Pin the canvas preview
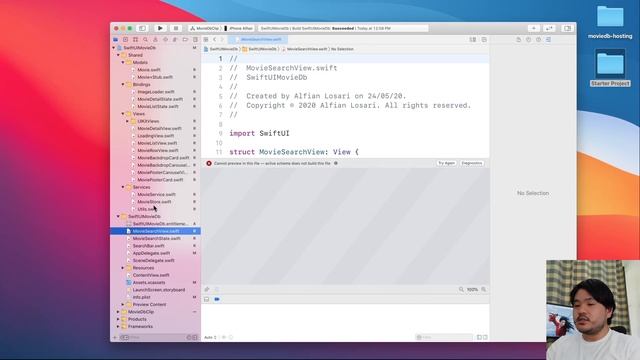The image size is (640, 360). click(x=207, y=289)
